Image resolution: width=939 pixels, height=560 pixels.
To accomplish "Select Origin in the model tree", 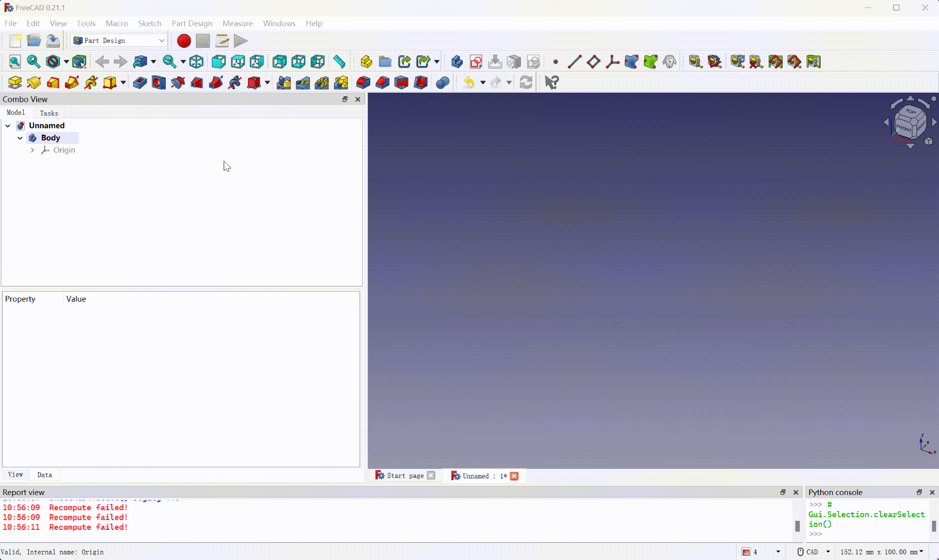I will pos(64,150).
